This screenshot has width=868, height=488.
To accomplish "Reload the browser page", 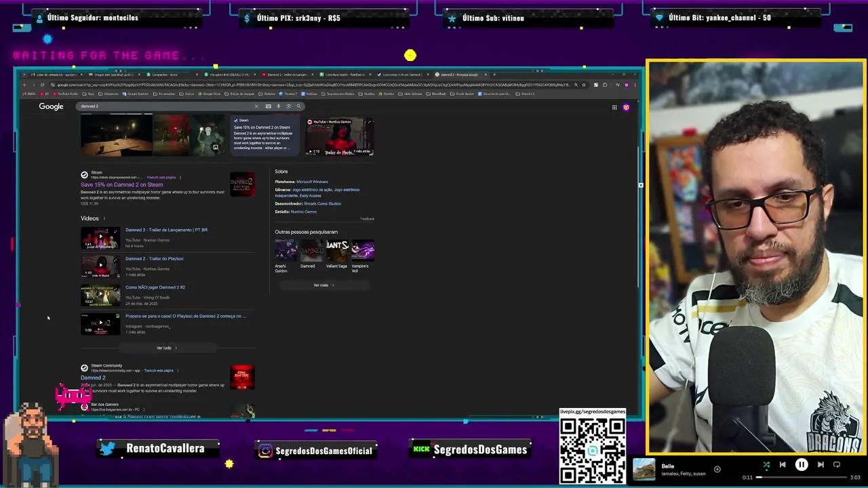I will tap(42, 85).
